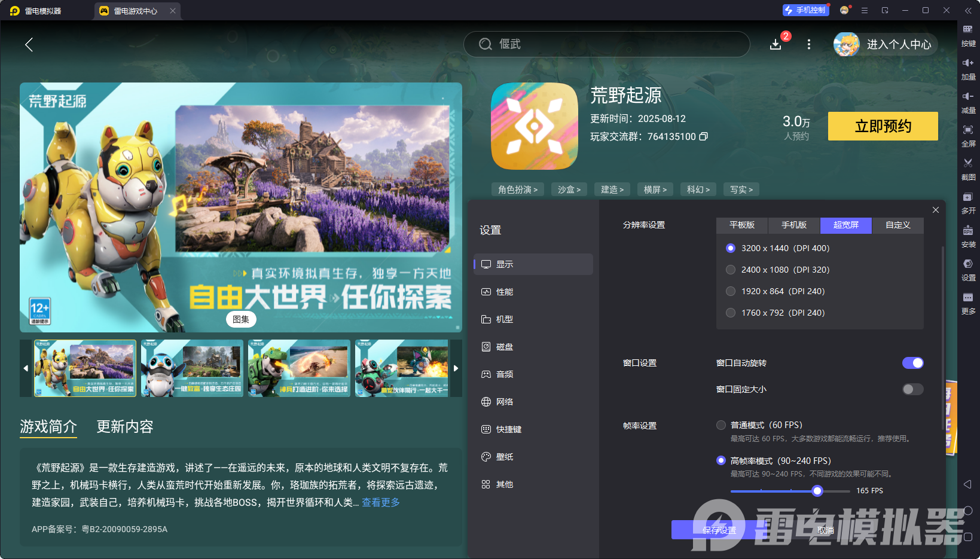980x559 pixels.
Task: Open the key mapping (按键) tool
Action: pyautogui.click(x=968, y=30)
